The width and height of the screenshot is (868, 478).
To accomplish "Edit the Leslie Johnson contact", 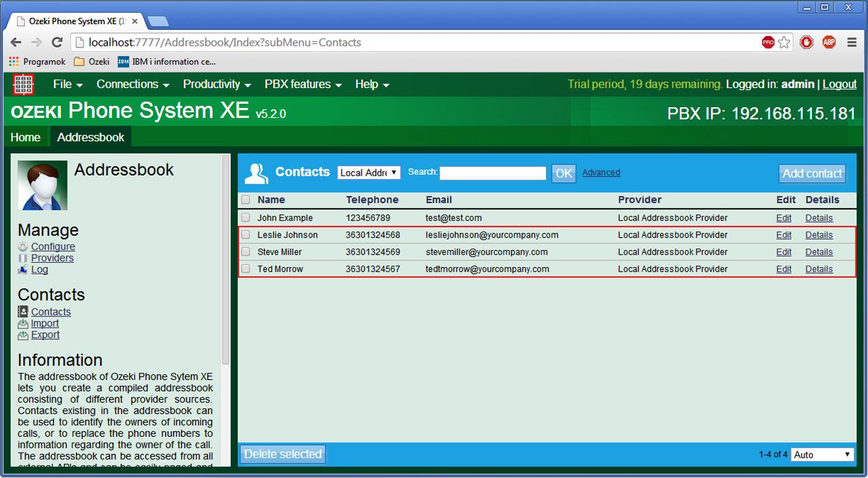I will point(784,235).
